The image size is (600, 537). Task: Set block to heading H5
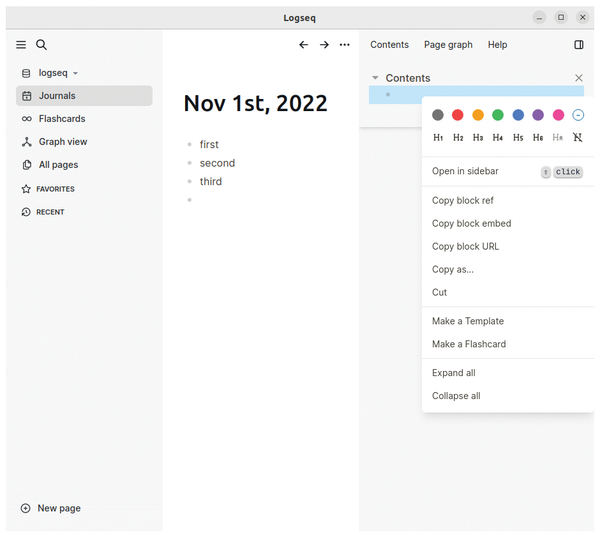pyautogui.click(x=518, y=137)
